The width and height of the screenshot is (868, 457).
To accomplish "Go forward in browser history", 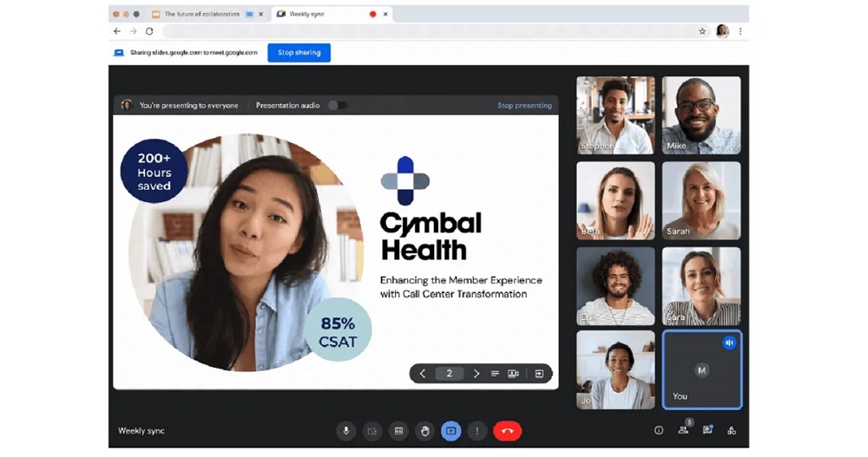I will [133, 31].
